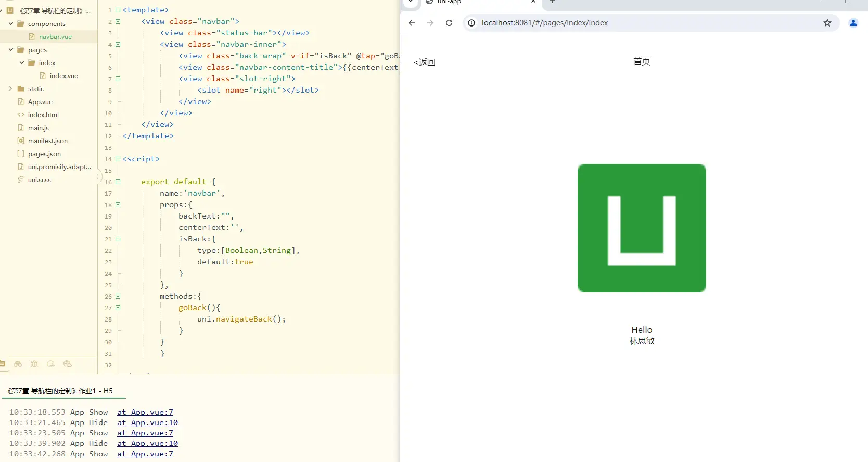Screen dimensions: 868x462
Task: Reload the localhost page in browser
Action: coord(449,23)
